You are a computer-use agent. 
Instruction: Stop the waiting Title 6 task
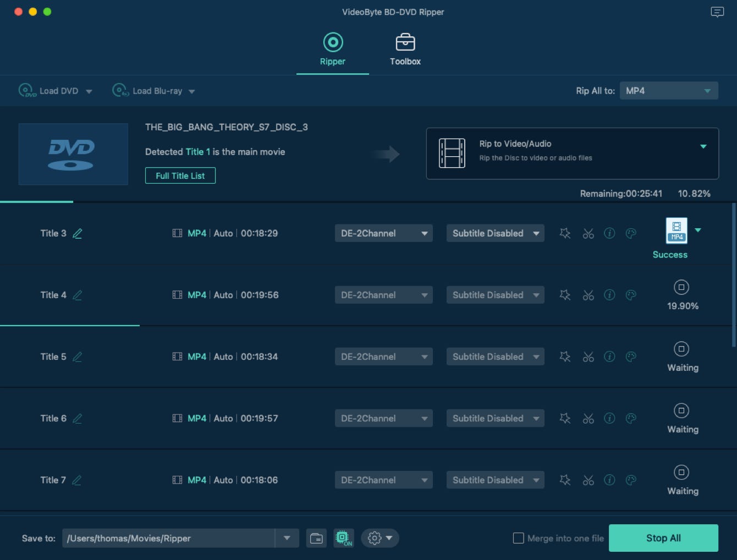pyautogui.click(x=681, y=410)
